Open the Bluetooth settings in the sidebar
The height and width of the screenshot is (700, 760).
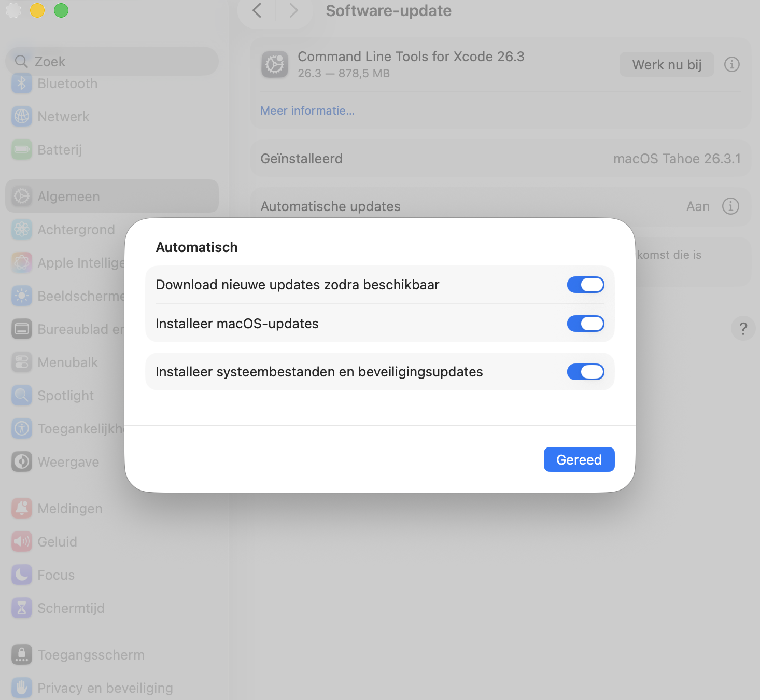tap(67, 83)
